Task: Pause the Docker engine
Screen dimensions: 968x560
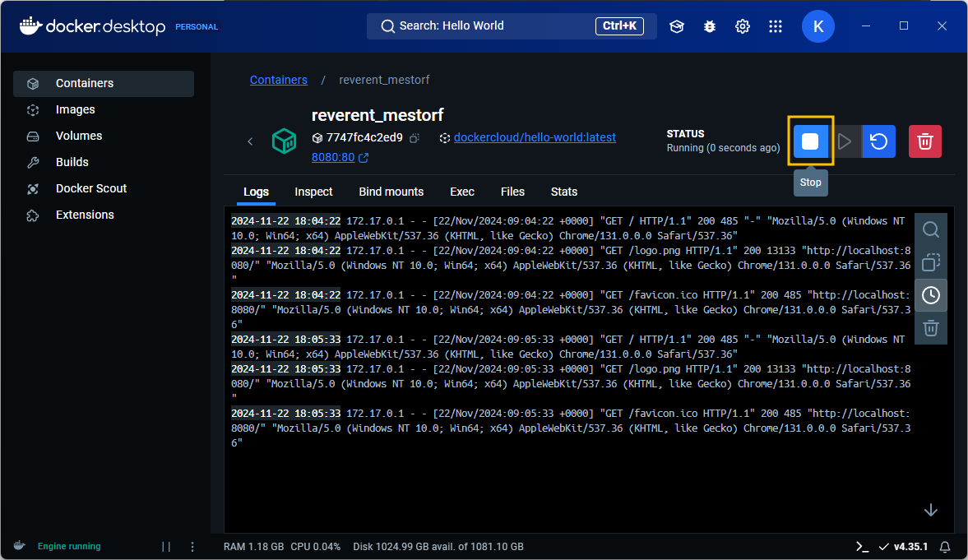Action: click(166, 546)
